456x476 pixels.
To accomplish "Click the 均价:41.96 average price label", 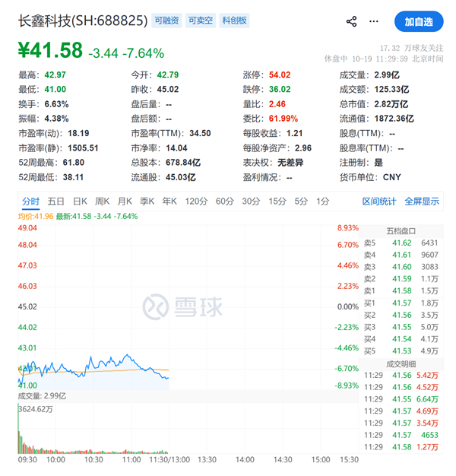I will 36,217.
